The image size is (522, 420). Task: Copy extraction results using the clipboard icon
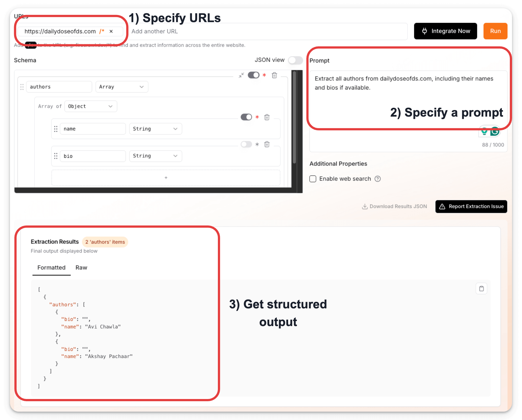[482, 288]
